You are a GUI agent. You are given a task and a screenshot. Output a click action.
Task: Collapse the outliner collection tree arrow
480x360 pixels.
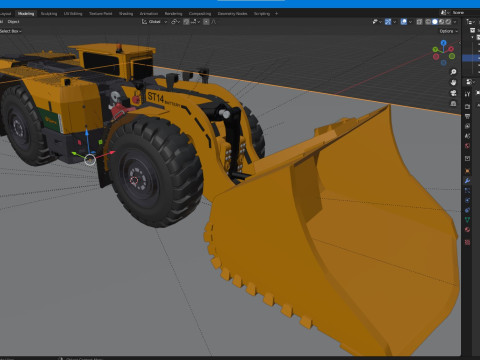(x=472, y=37)
